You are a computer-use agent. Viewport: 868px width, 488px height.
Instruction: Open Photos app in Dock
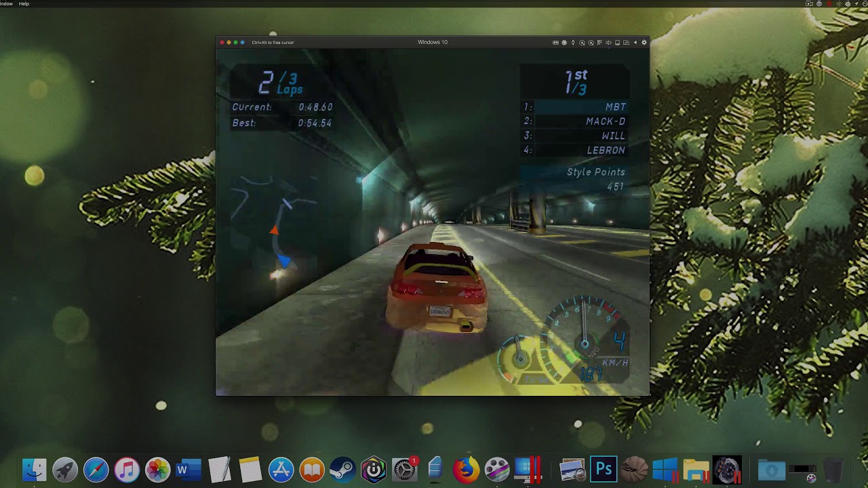157,470
